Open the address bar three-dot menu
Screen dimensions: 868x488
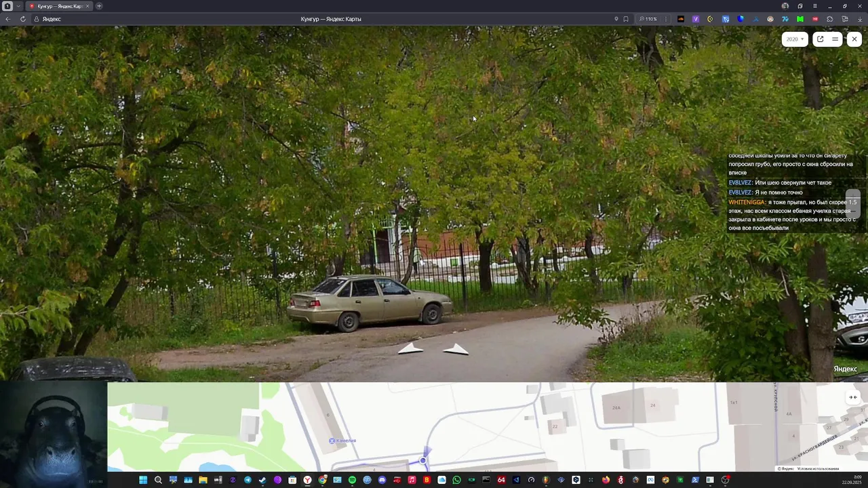click(x=666, y=19)
